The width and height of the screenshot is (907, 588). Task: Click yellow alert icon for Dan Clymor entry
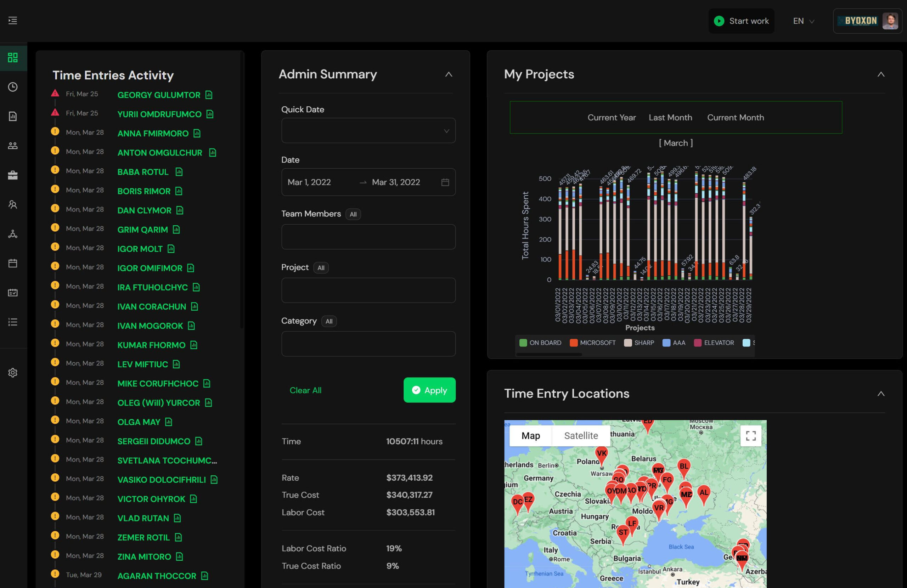point(55,208)
